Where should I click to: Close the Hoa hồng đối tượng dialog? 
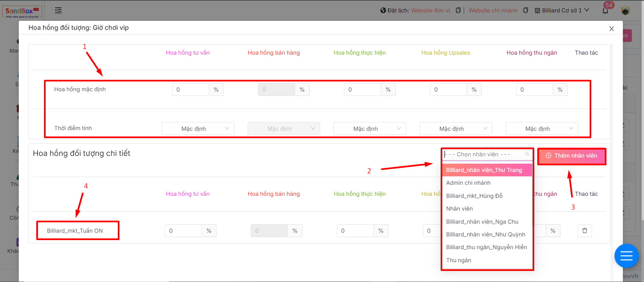(611, 29)
